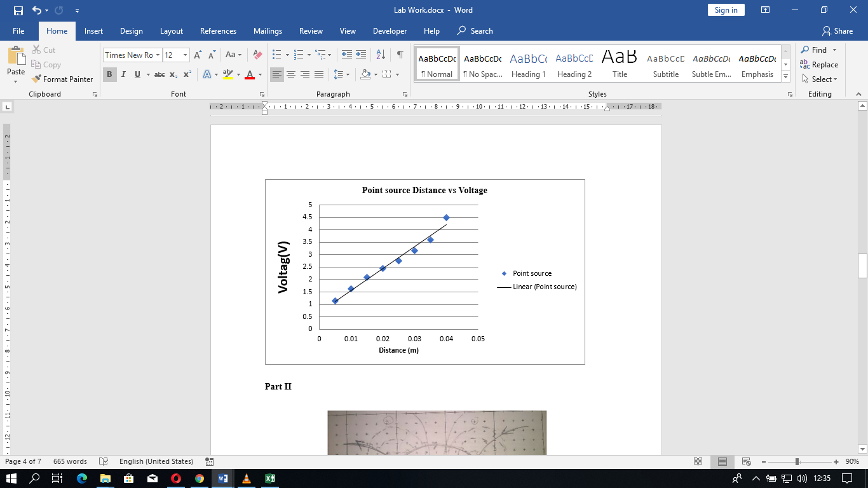
Task: Switch to the Insert ribbon tab
Action: [x=93, y=30]
